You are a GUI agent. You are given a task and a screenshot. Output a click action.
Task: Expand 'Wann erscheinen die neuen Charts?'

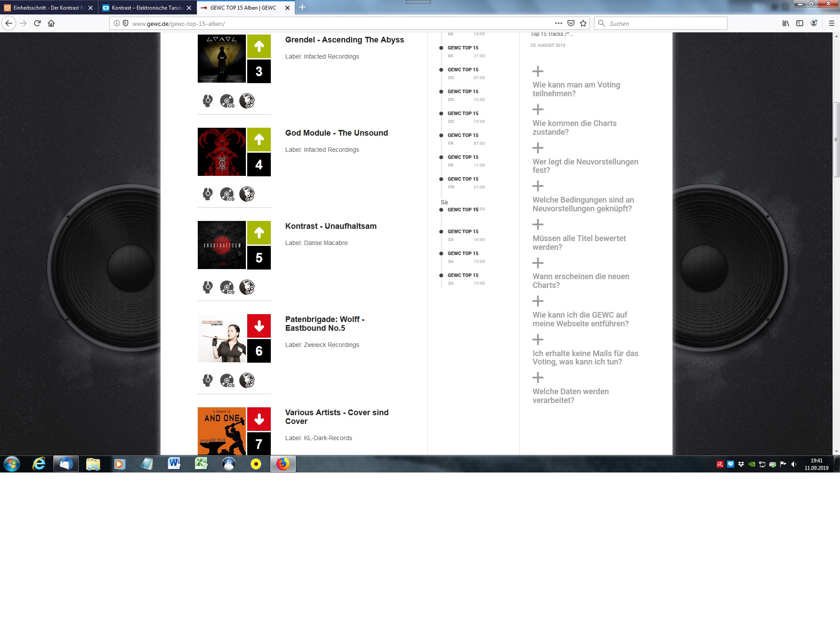pos(538,263)
